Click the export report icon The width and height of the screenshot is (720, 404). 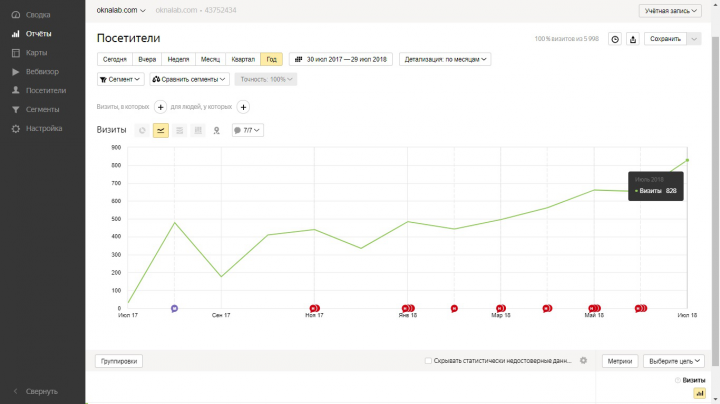coord(633,39)
